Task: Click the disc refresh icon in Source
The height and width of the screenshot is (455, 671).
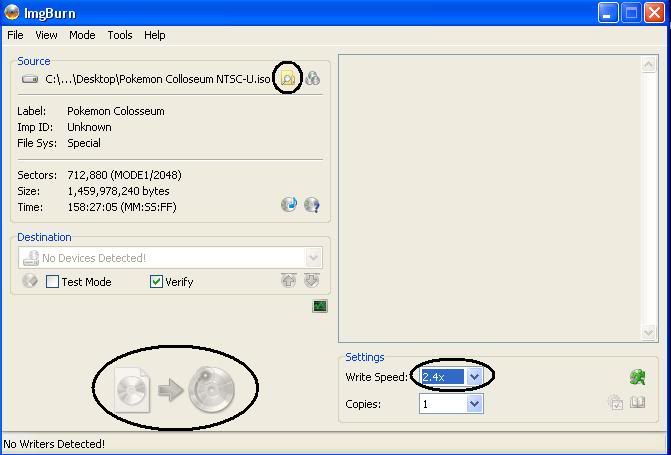Action: [x=289, y=204]
